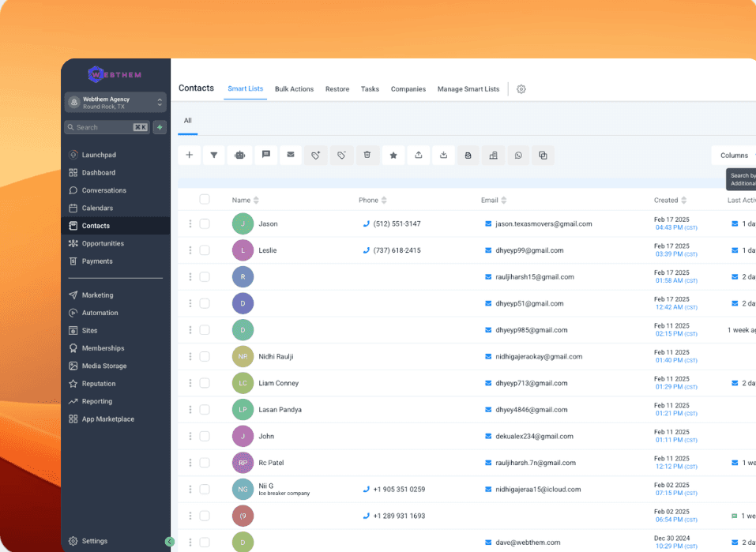
Task: Click the LC avatar of Liam Conney
Action: point(243,383)
